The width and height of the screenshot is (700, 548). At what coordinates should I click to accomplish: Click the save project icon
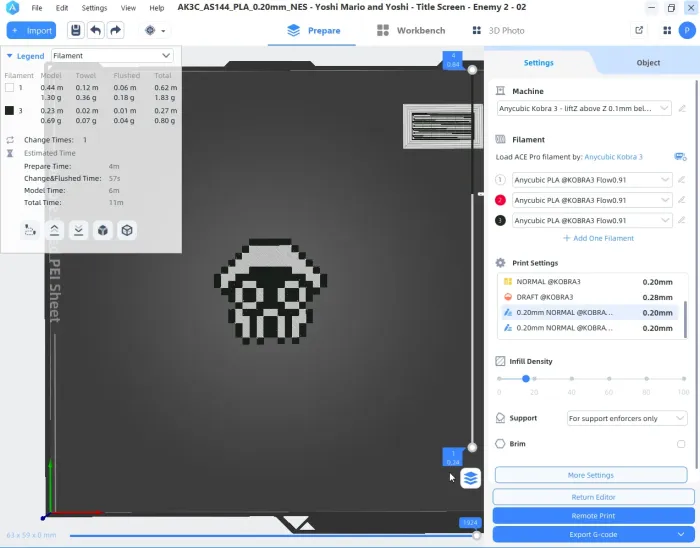[x=76, y=30]
